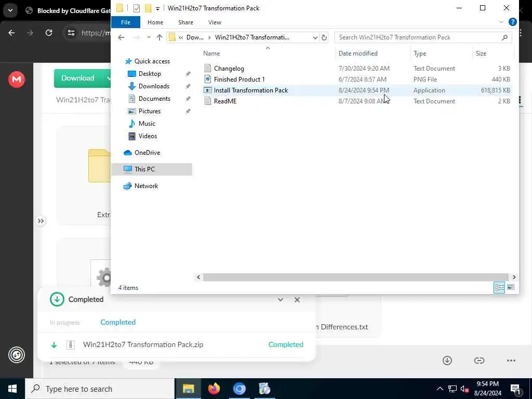Open recent locations dropdown arrow

149,37
